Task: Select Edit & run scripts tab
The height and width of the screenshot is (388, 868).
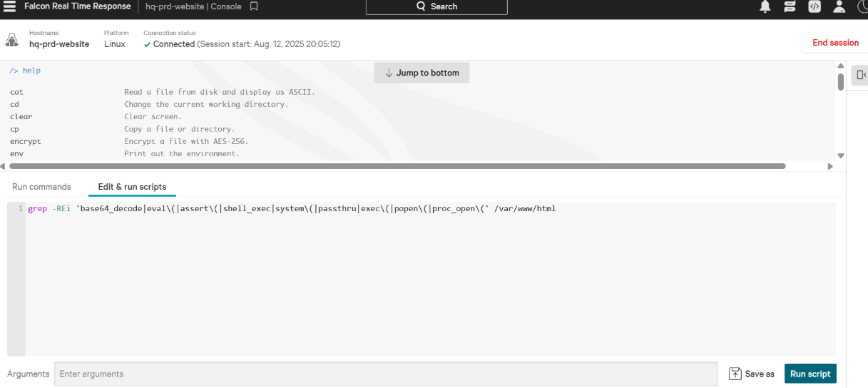Action: pos(132,187)
